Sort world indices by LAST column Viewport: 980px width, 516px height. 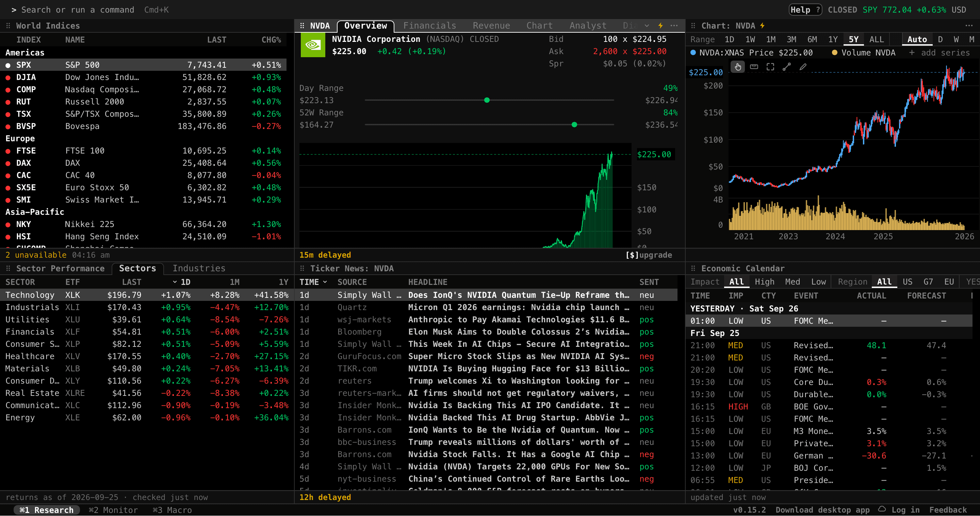pyautogui.click(x=216, y=39)
